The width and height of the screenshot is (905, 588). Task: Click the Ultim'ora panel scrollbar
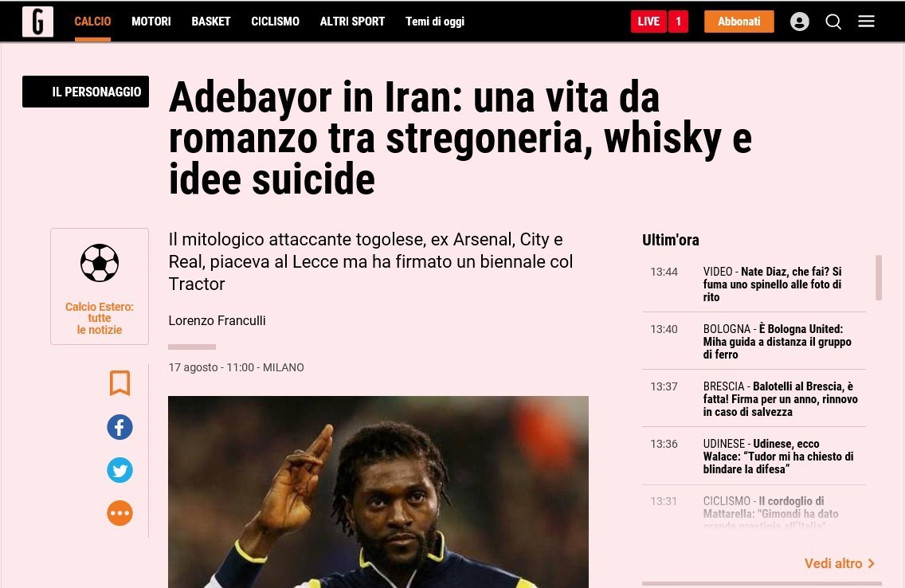pos(879,277)
